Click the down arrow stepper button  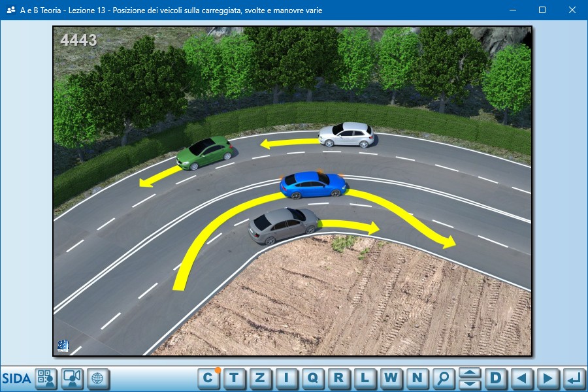pyautogui.click(x=470, y=384)
